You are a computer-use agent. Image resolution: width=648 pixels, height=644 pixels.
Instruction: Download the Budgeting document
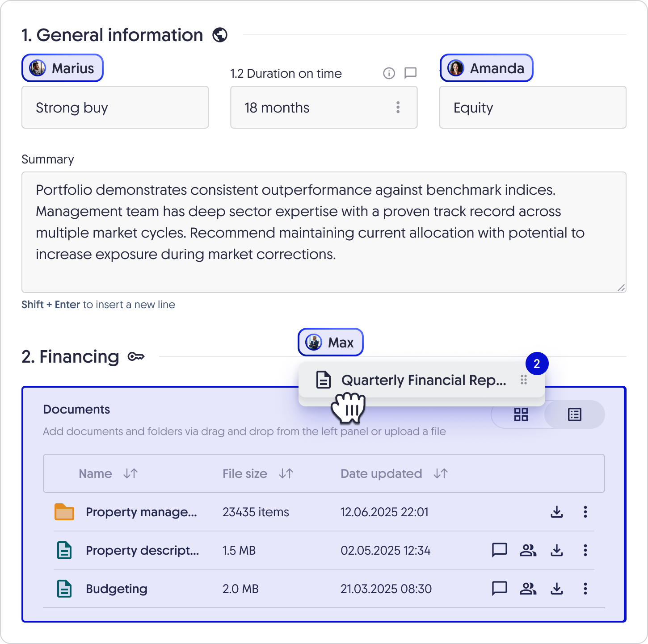(557, 589)
